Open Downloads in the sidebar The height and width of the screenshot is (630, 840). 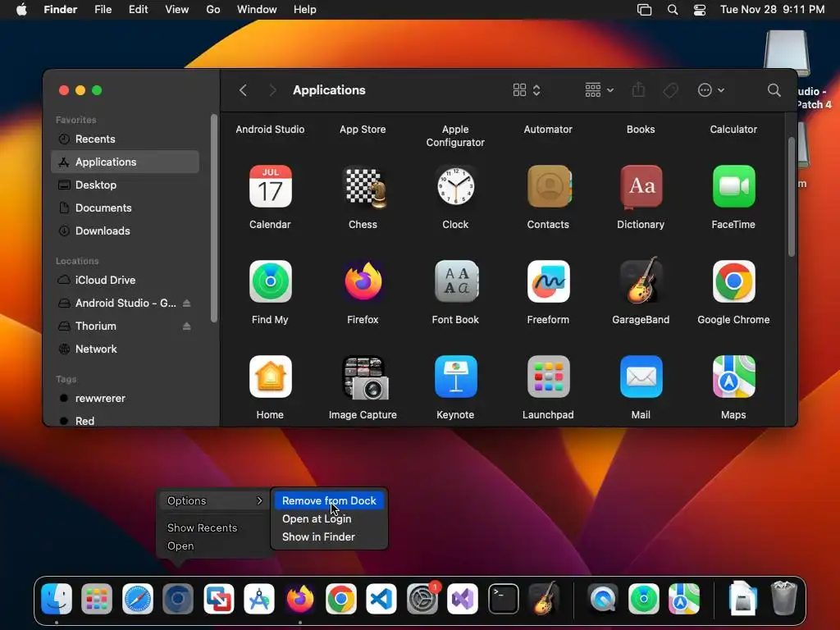tap(125, 231)
